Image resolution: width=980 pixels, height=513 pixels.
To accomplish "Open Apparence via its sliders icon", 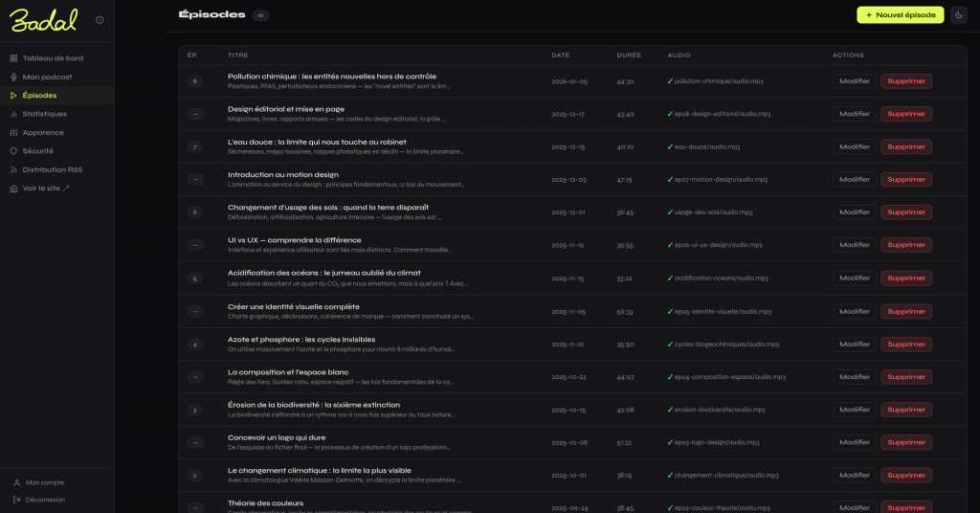I will click(x=13, y=132).
